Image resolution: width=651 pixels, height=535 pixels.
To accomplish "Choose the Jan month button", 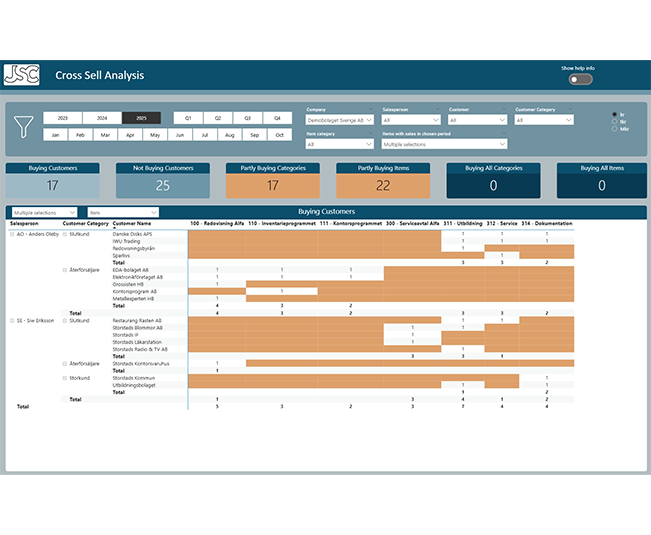I will 55,135.
